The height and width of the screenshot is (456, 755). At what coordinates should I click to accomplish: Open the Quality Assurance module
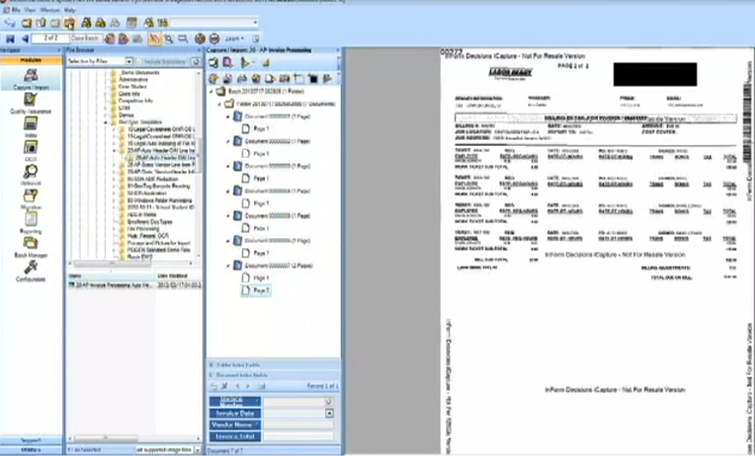click(30, 103)
